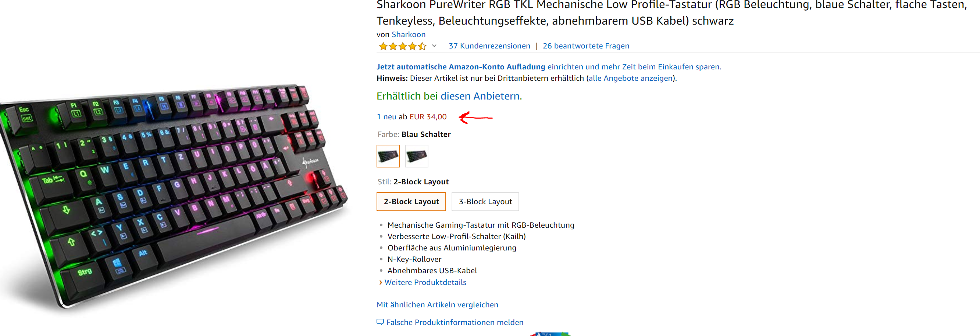This screenshot has width=980, height=336.
Task: Open 37 Kundenrezensionen reviews link
Action: [489, 46]
